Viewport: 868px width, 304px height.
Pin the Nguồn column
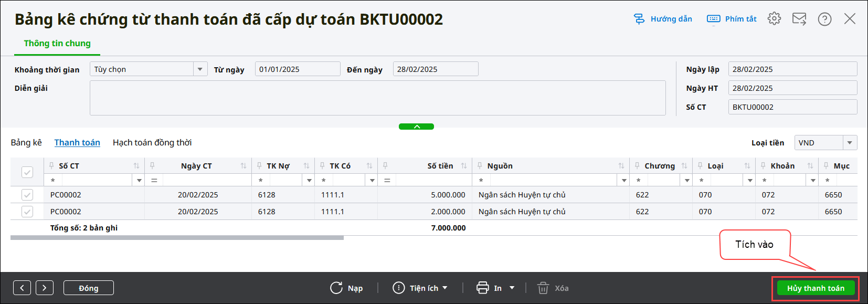pos(480,165)
